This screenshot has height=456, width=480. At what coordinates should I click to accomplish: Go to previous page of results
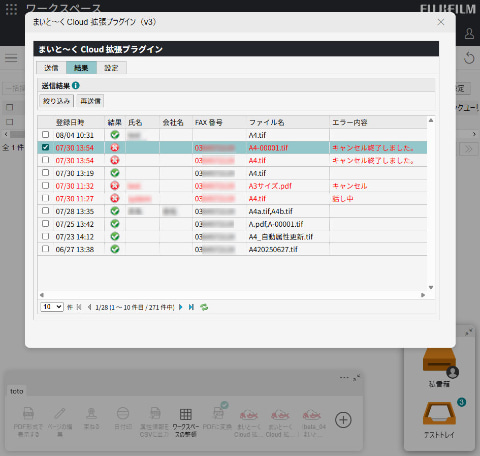coord(89,307)
